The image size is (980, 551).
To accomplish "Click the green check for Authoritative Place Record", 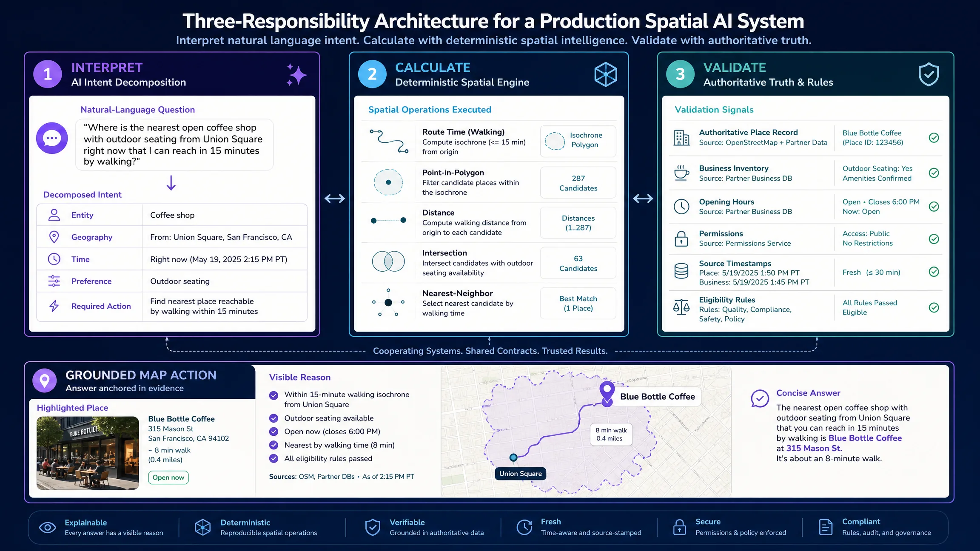I will coord(934,138).
